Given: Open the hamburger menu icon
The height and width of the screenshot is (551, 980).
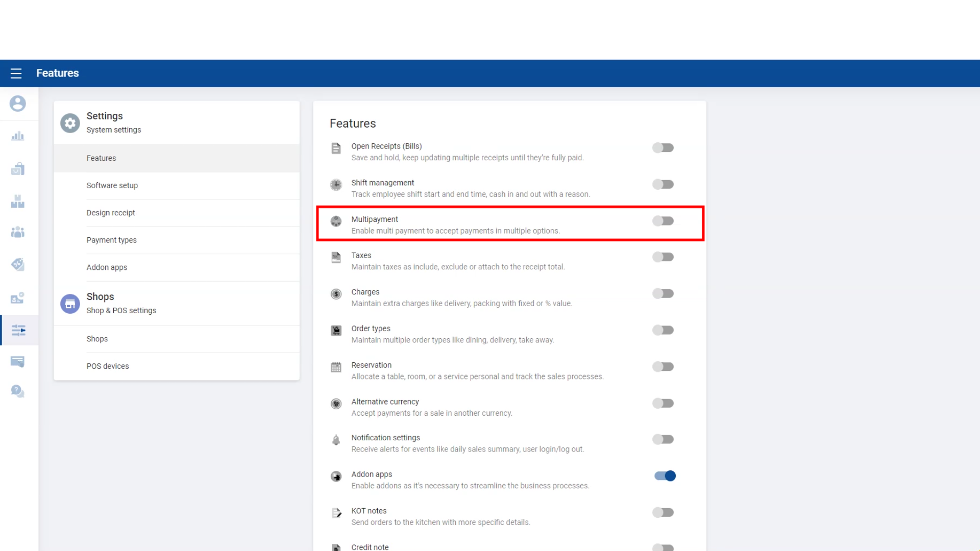Looking at the screenshot, I should click(16, 73).
